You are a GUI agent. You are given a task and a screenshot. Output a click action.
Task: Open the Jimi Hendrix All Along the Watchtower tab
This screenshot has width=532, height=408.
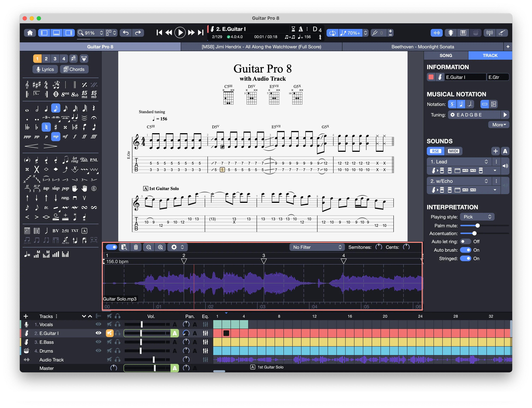261,47
